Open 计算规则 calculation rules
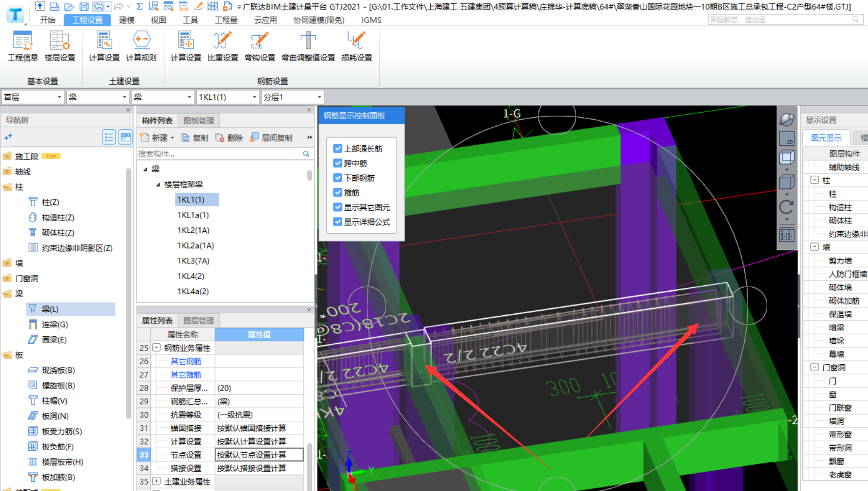 coord(141,46)
